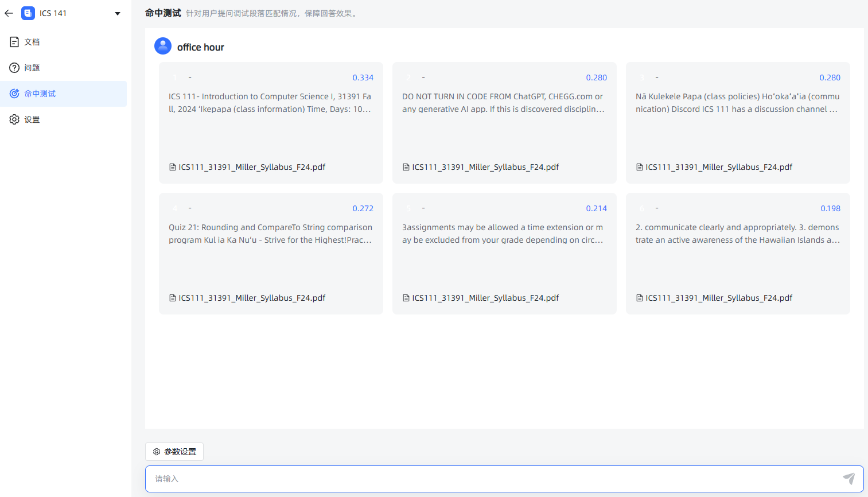Open the 文档 documents section
This screenshot has width=868, height=497.
pyautogui.click(x=32, y=42)
